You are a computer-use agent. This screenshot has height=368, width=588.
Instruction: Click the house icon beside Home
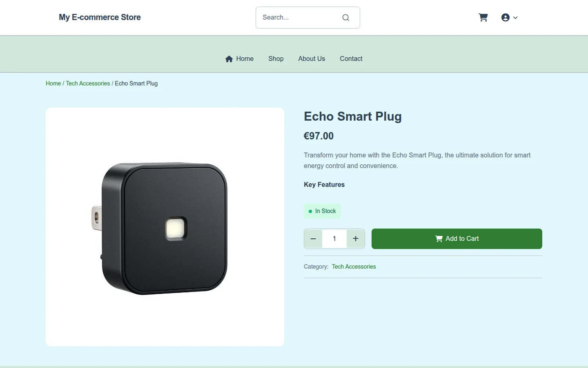click(229, 59)
